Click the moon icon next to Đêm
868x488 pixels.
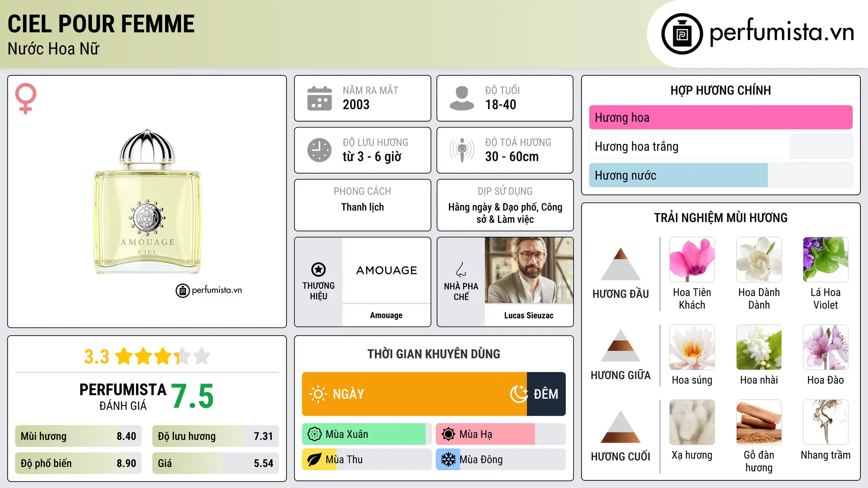pyautogui.click(x=519, y=394)
